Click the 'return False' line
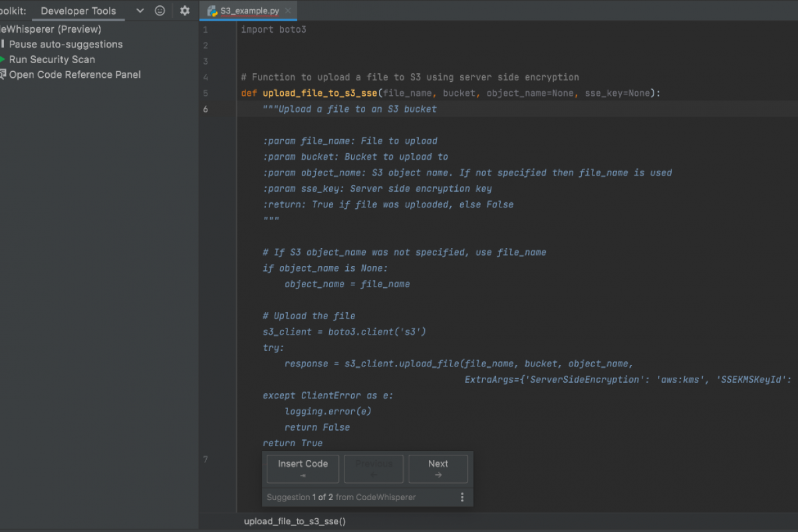The image size is (798, 532). [x=317, y=428]
